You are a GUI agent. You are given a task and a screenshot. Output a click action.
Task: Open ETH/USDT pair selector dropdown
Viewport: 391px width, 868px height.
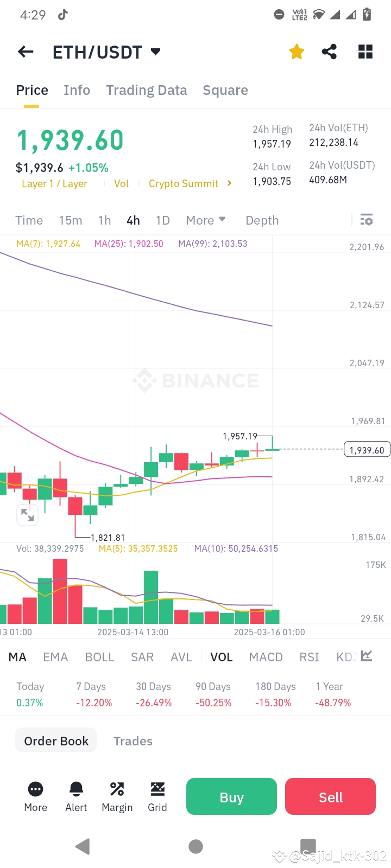[x=156, y=52]
